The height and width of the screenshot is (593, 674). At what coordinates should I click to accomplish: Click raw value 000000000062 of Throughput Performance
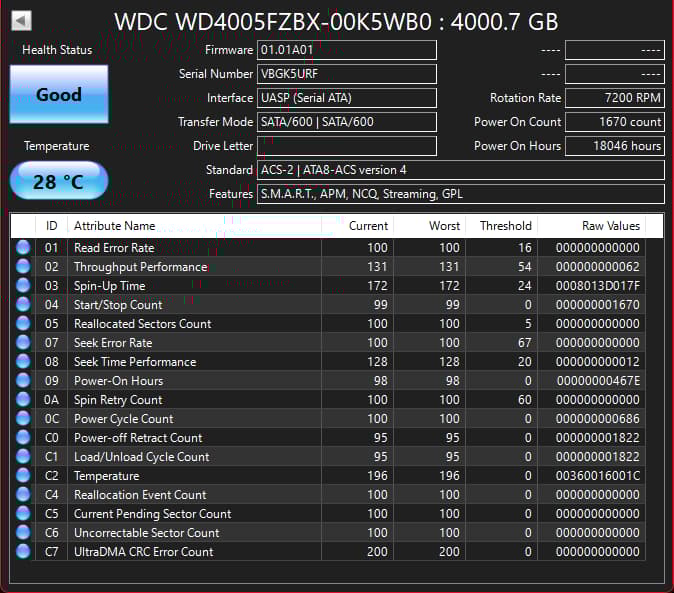click(x=597, y=267)
